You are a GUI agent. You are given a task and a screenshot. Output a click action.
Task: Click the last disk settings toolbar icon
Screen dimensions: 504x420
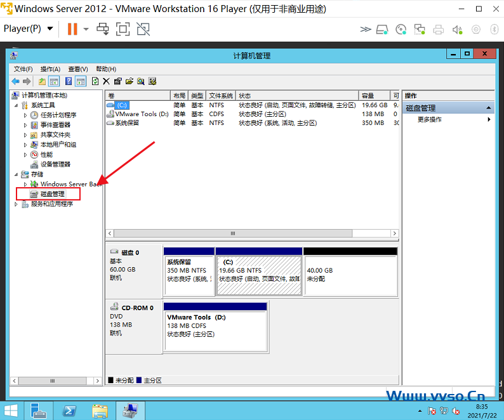[152, 81]
